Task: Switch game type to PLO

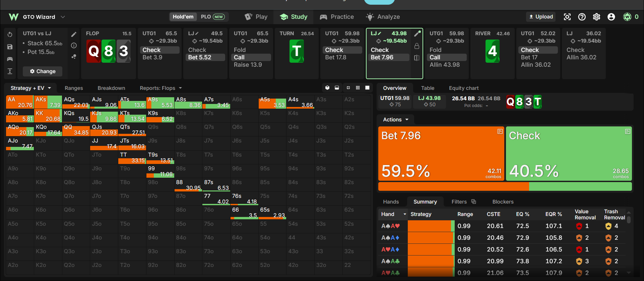Action: (x=212, y=17)
